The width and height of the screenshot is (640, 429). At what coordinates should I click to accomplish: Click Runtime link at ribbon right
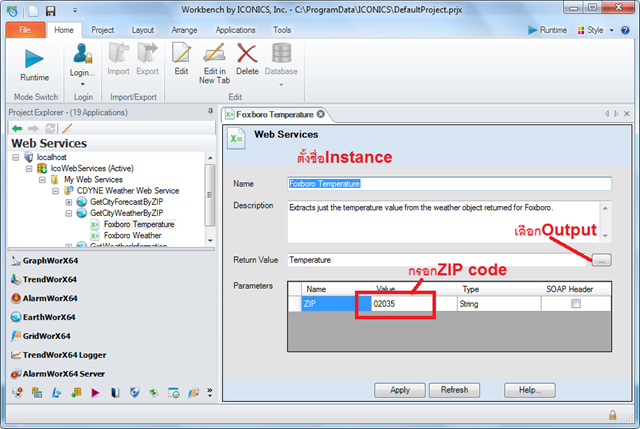(x=548, y=30)
